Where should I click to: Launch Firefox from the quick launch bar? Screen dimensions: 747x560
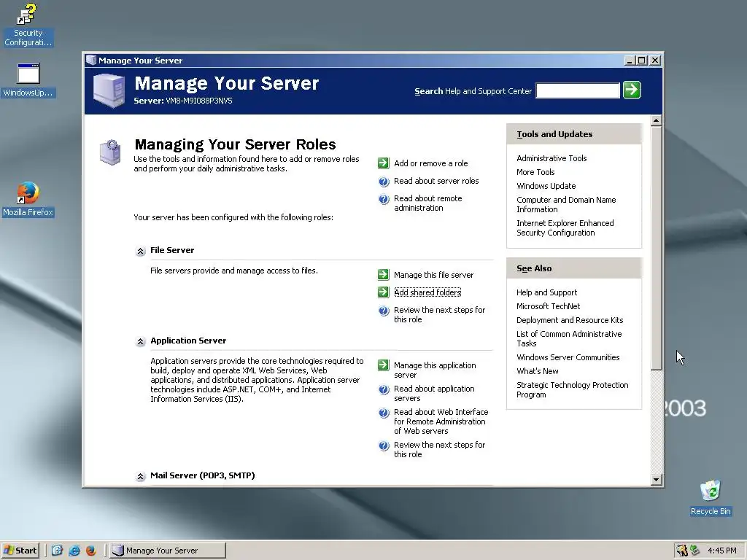91,551
